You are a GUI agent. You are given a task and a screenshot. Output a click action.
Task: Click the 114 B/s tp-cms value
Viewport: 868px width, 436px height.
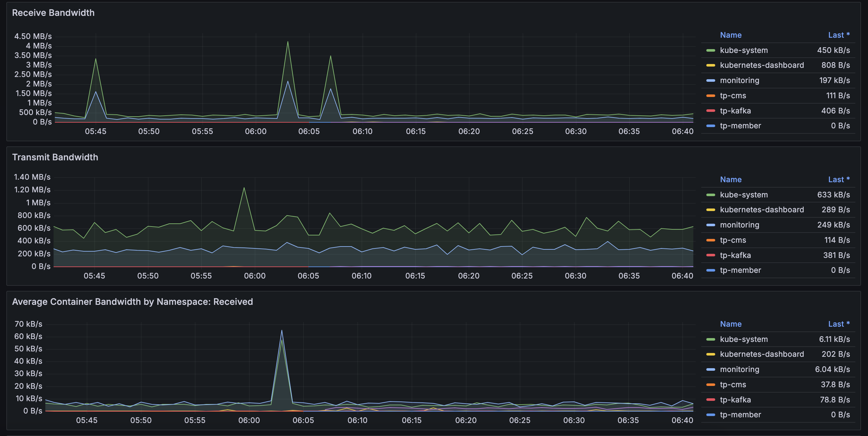(837, 240)
